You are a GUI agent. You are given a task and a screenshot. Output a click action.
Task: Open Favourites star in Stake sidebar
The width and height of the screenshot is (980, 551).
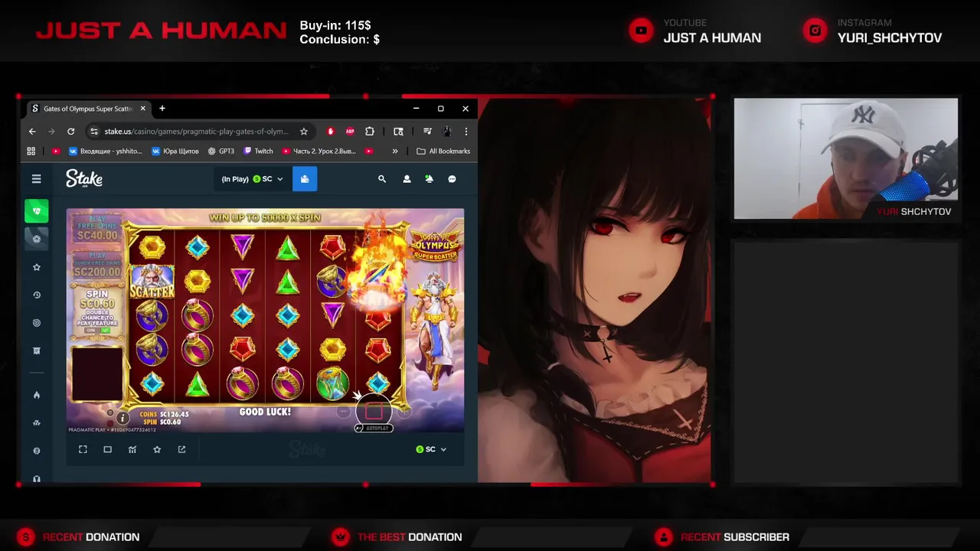[36, 267]
